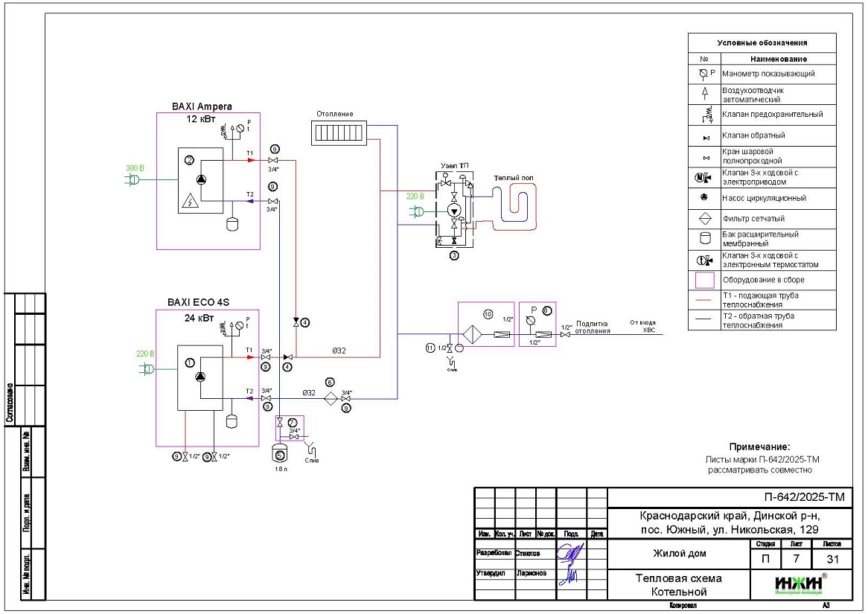Click the Тепловая схема Котельной title cell
This screenshot has height=614, width=868.
tap(677, 585)
